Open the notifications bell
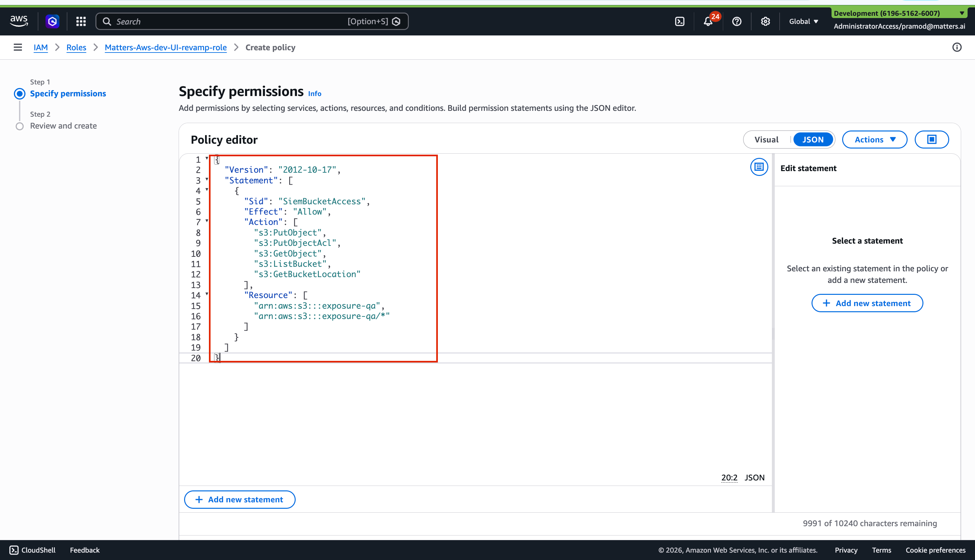The height and width of the screenshot is (560, 975). 708,22
